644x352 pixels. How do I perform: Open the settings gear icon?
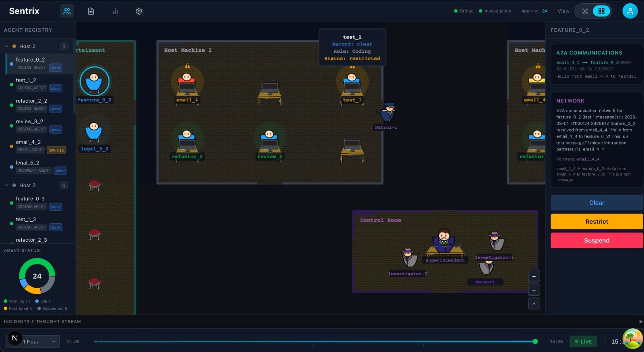tap(139, 11)
